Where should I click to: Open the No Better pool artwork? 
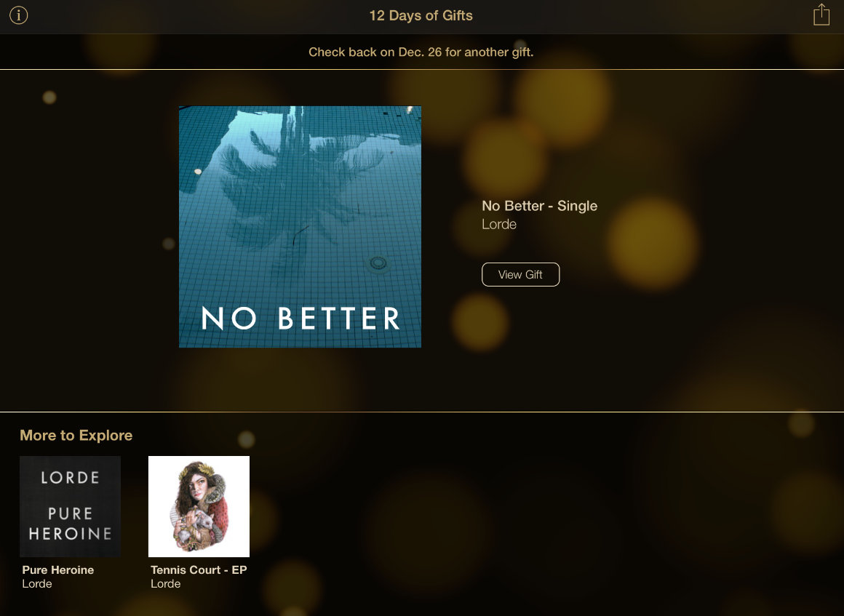coord(300,226)
